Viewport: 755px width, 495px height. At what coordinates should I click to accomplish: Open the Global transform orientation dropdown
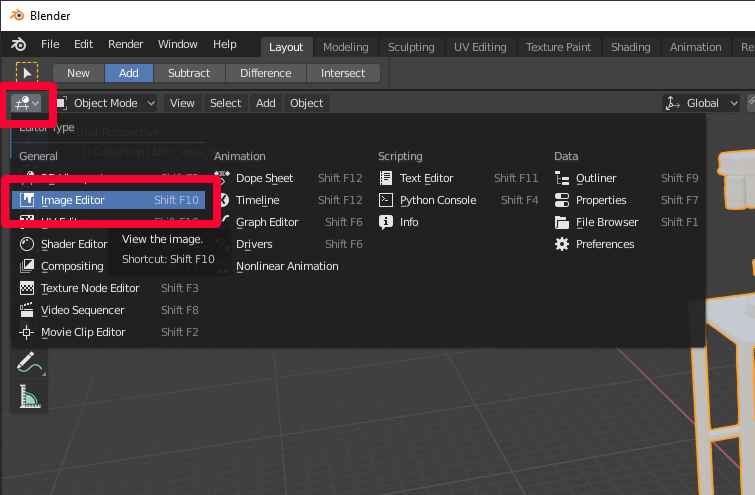[702, 103]
